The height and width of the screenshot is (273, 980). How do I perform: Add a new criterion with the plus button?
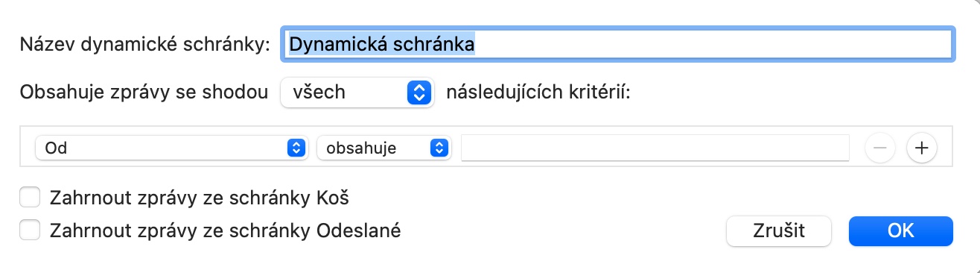click(921, 148)
